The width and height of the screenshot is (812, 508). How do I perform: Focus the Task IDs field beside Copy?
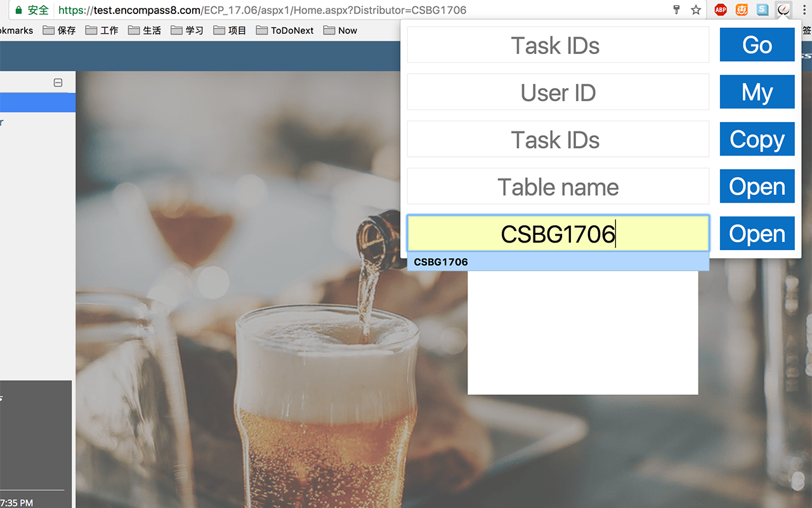pos(558,139)
